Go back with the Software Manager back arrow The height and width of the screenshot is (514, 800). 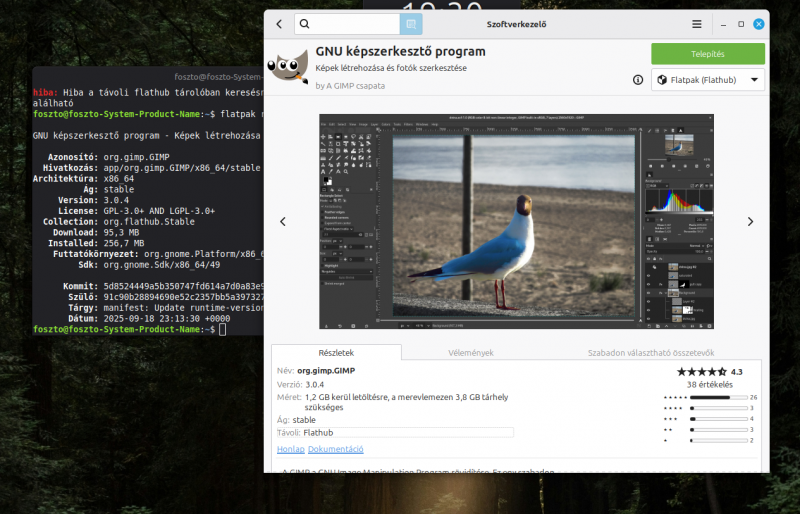click(279, 24)
